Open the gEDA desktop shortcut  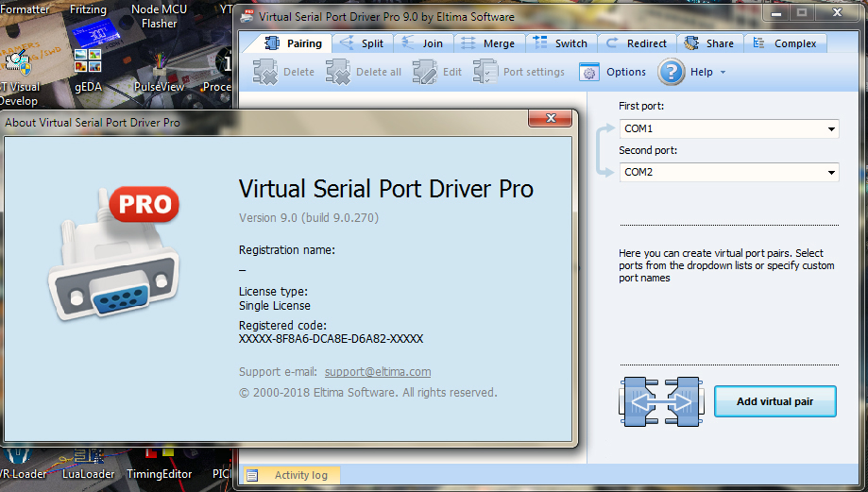(88, 71)
